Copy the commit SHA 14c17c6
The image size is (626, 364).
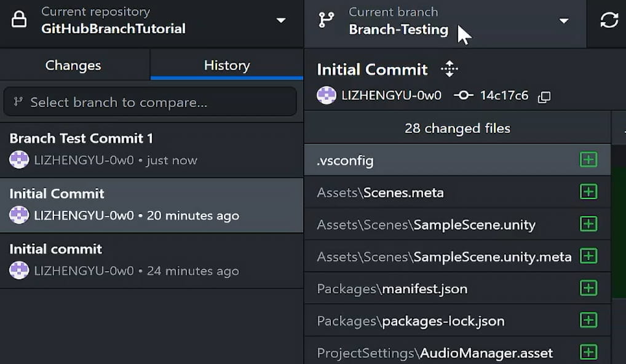tap(544, 96)
